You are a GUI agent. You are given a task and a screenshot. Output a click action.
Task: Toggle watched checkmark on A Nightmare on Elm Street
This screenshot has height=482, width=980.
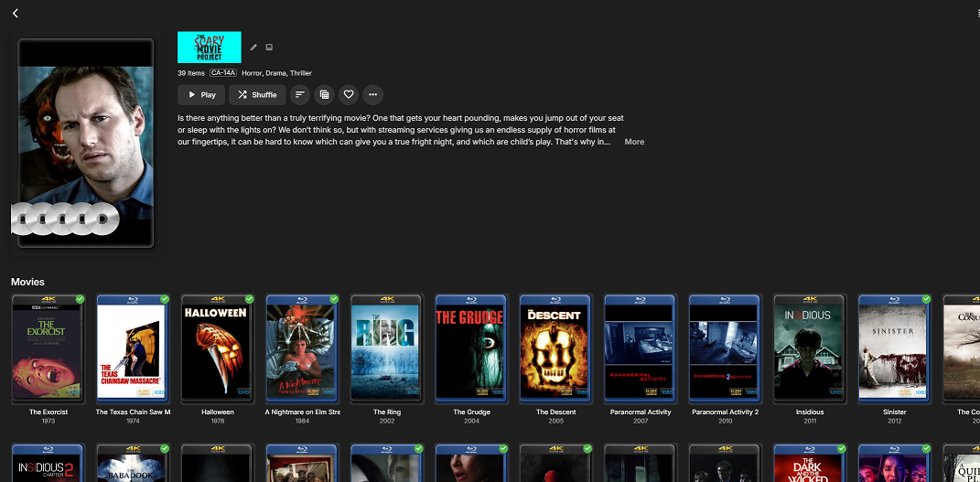tap(334, 299)
